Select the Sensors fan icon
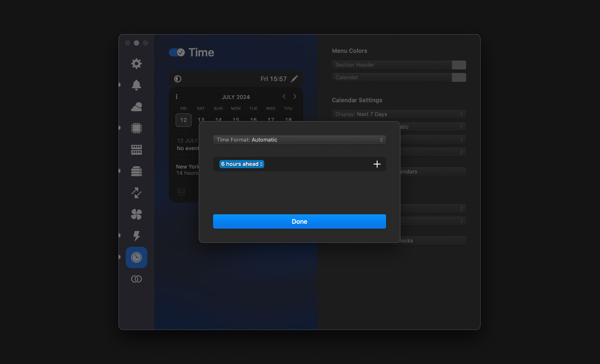600x364 pixels. 136,214
